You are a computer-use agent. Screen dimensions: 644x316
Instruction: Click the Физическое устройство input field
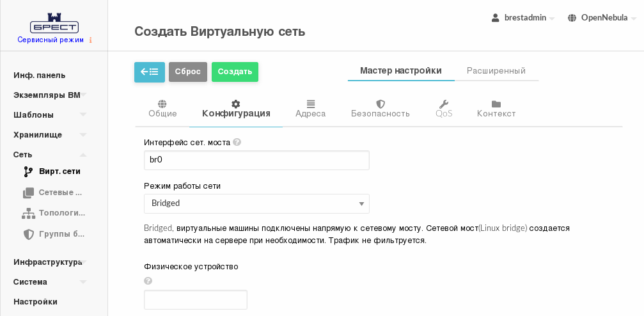coord(195,300)
